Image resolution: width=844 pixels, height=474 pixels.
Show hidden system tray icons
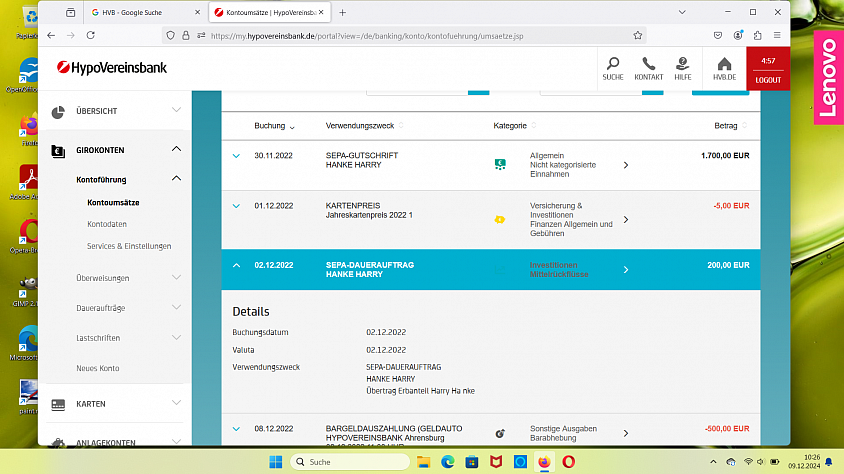[713, 462]
